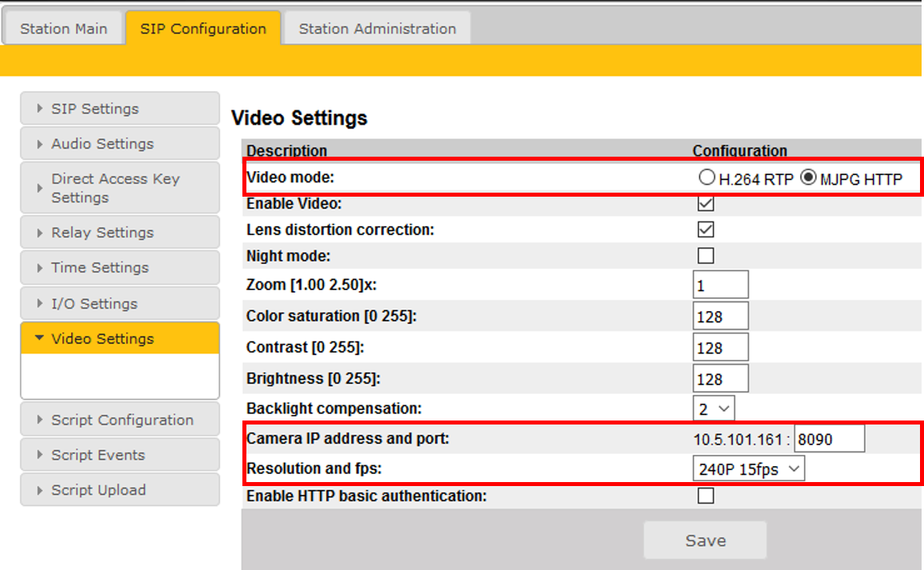
Task: Expand Audio Settings in the sidebar
Action: point(119,144)
